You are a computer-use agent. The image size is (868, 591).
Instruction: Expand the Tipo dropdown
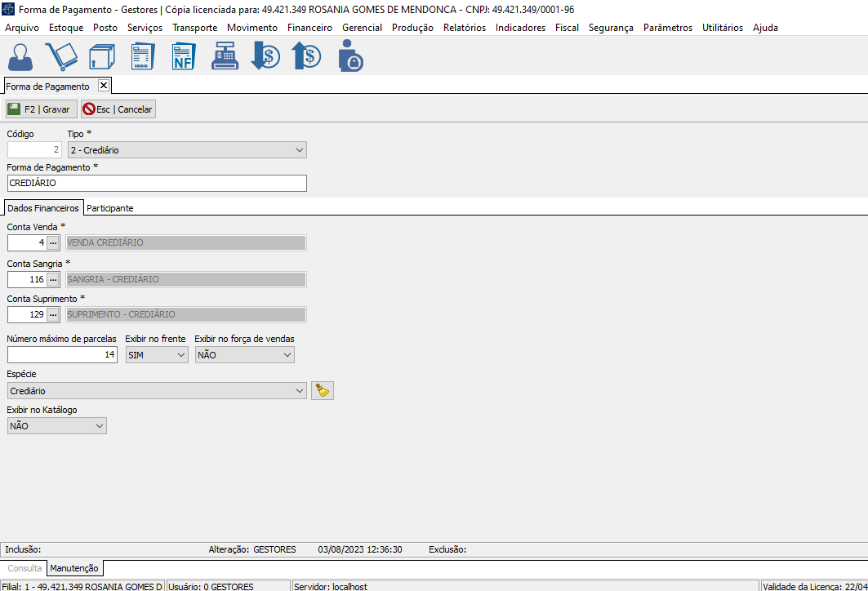[x=300, y=150]
